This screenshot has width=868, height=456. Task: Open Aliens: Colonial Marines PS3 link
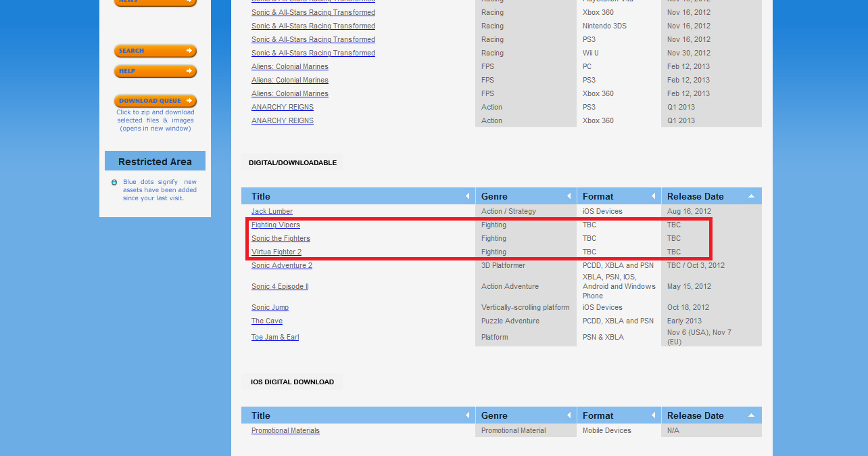(290, 80)
